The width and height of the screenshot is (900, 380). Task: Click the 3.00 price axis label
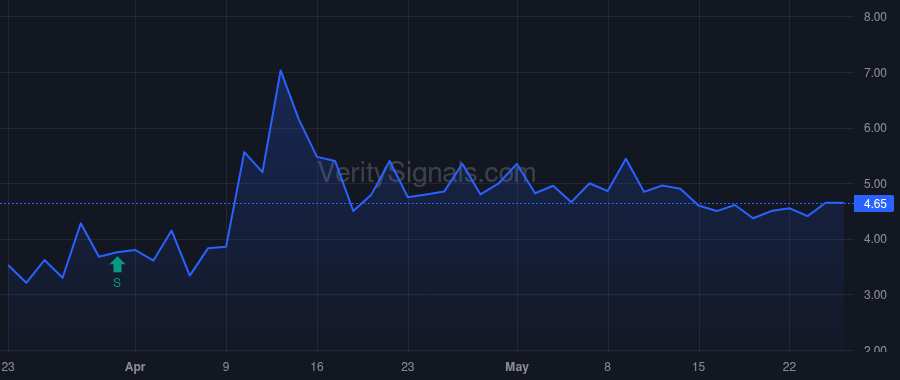point(875,294)
